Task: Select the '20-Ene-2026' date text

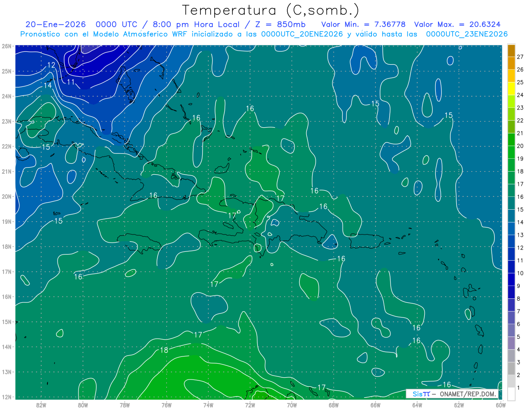Action: tap(55, 24)
